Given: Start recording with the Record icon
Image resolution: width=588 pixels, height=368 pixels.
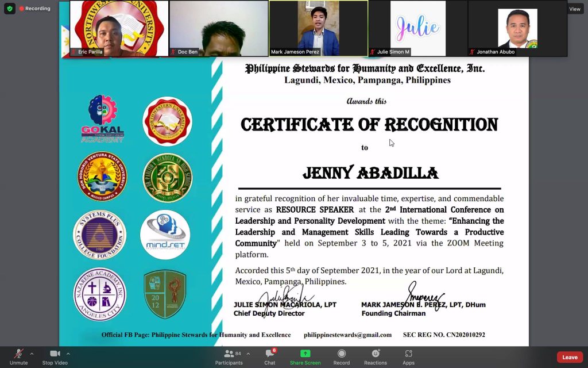Looking at the screenshot, I should coord(342,354).
